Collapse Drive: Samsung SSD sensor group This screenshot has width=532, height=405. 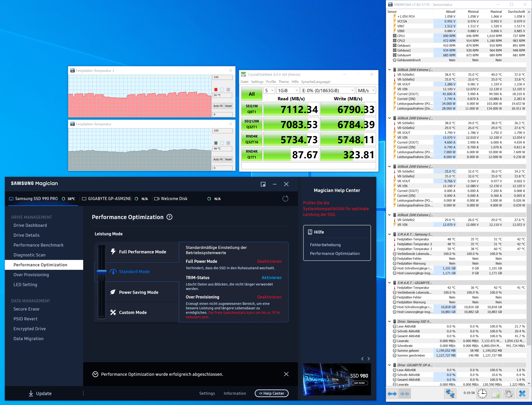pos(389,322)
